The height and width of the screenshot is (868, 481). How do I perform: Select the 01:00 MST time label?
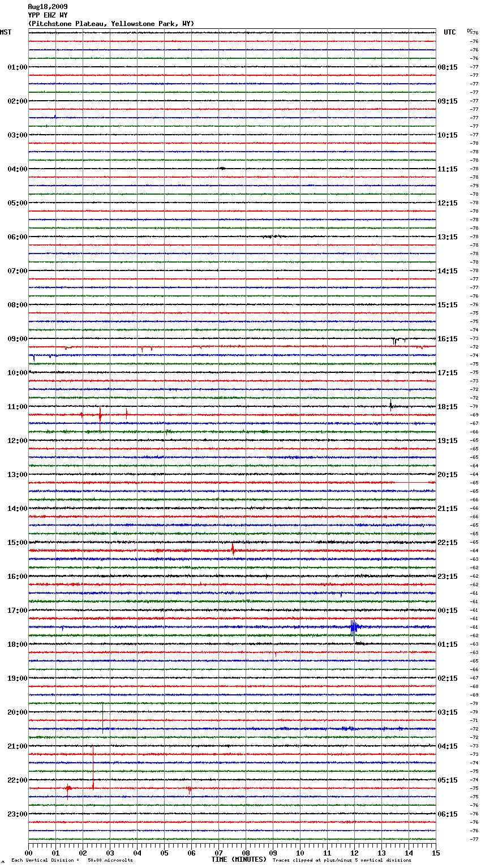pos(17,67)
